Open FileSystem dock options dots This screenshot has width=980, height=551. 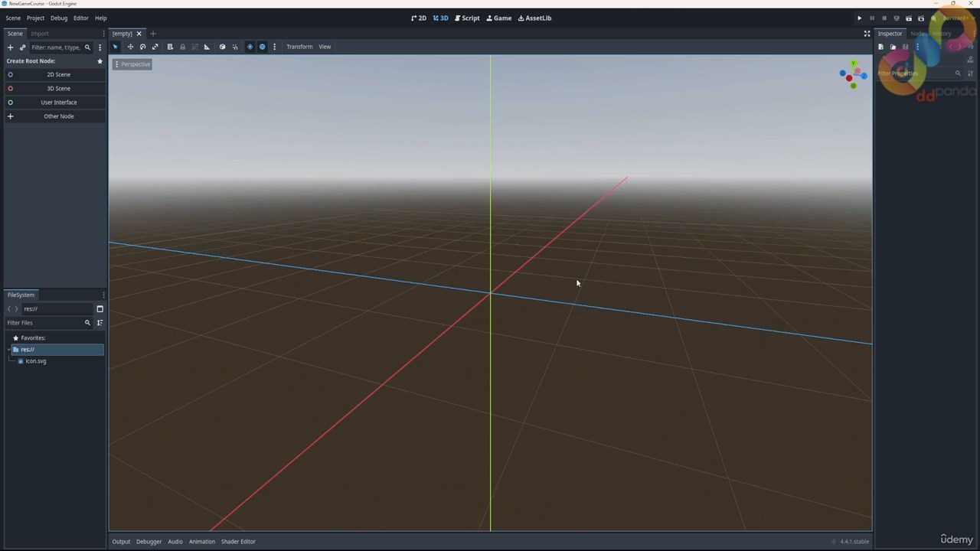(103, 295)
